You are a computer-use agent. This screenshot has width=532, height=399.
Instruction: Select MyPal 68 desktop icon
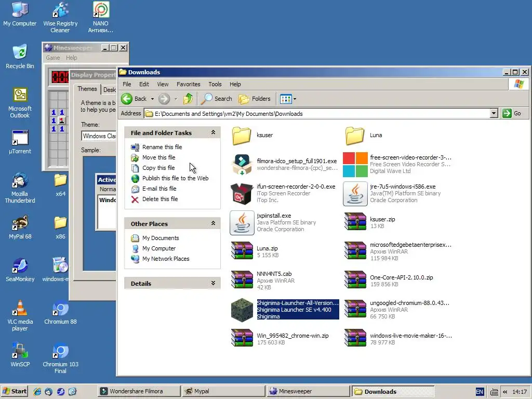[20, 227]
